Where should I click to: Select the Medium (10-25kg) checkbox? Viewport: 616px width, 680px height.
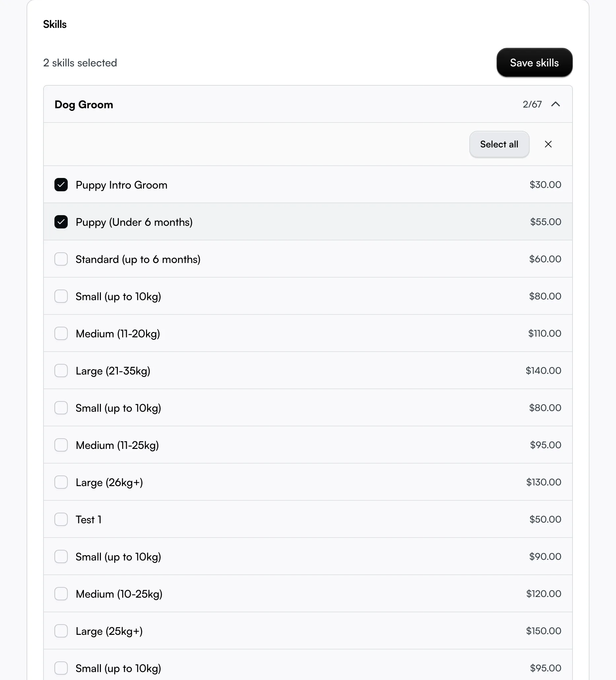61,594
